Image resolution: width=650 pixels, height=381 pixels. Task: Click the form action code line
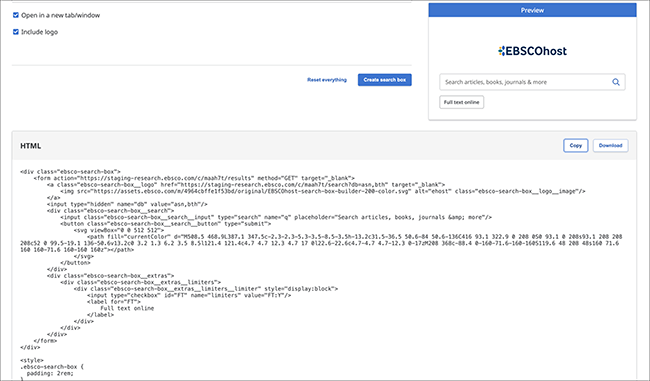point(194,178)
